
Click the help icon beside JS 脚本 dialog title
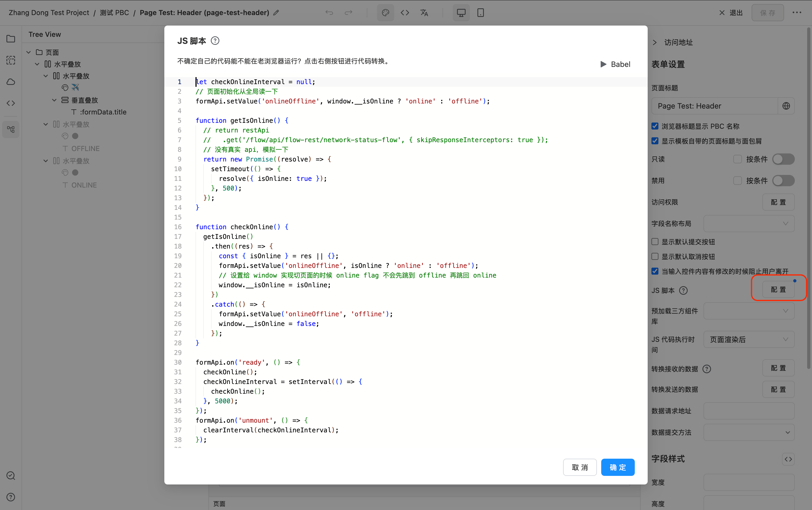coord(215,41)
